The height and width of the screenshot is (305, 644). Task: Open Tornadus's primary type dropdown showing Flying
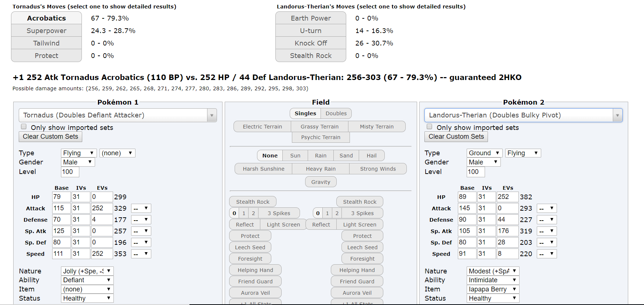pos(79,153)
